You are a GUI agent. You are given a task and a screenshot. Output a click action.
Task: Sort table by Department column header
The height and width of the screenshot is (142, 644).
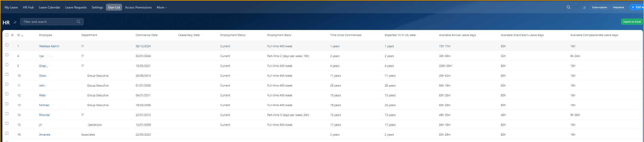click(89, 35)
